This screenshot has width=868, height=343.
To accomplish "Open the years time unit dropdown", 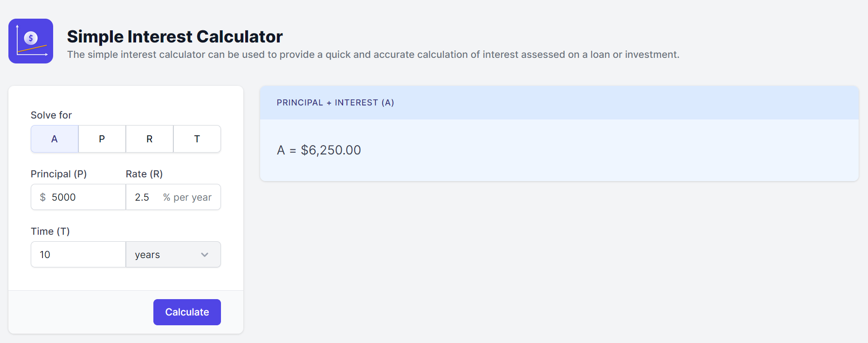I will click(173, 255).
